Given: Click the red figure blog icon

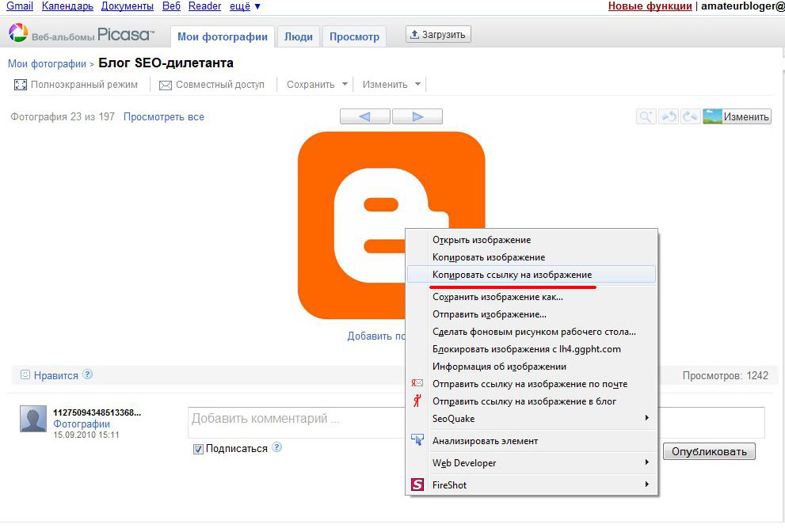Looking at the screenshot, I should tap(417, 401).
